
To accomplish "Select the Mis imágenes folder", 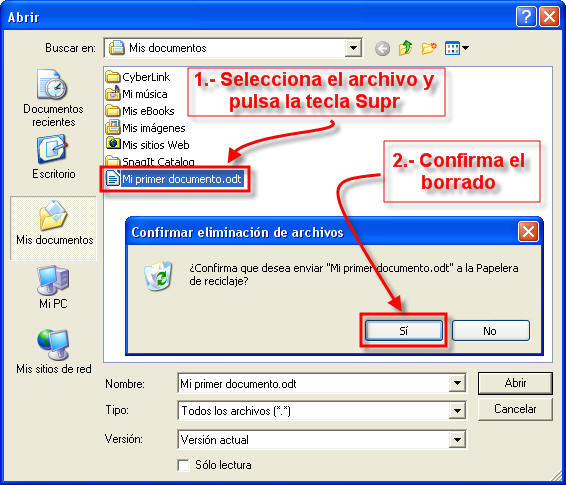I will [146, 128].
